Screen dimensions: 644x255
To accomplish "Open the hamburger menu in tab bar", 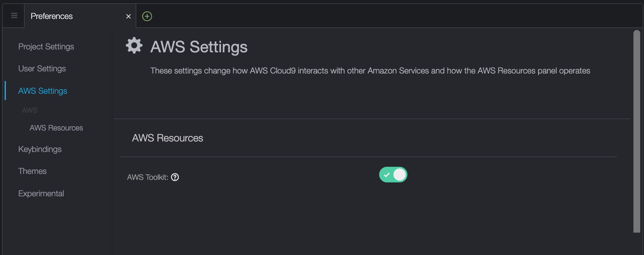I will [x=14, y=16].
